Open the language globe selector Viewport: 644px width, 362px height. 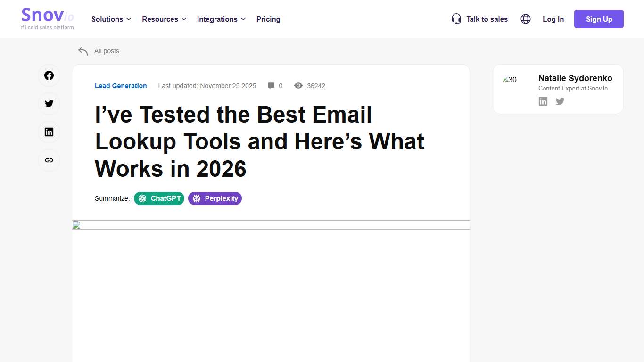pyautogui.click(x=525, y=19)
